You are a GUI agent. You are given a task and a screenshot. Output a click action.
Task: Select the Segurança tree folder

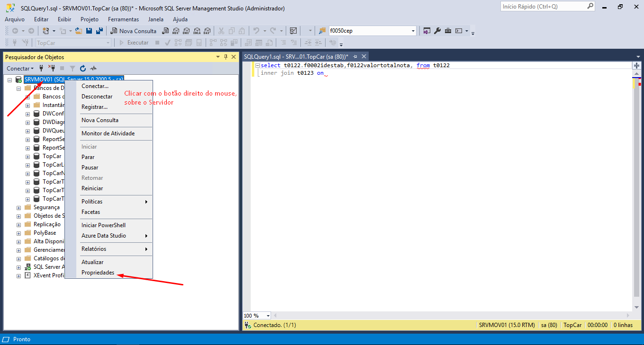click(46, 207)
